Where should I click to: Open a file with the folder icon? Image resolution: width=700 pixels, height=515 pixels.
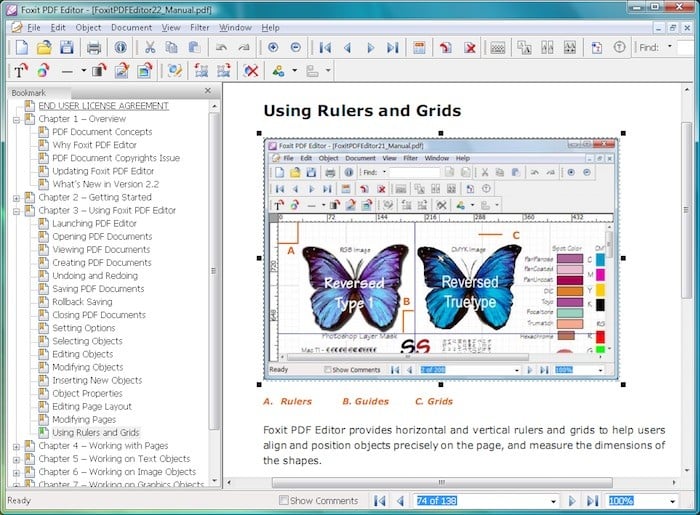click(44, 47)
